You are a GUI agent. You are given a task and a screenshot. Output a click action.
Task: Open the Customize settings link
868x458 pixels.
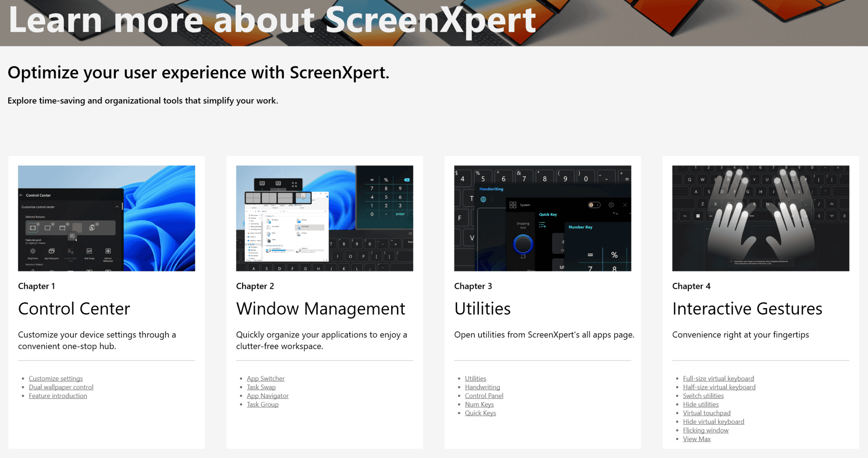[x=56, y=379]
